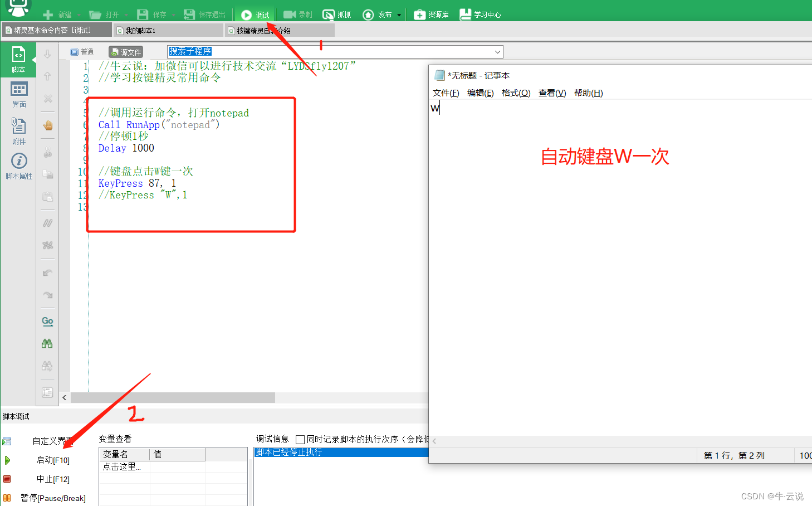The width and height of the screenshot is (812, 506).
Task: Click the green binoculars find icon
Action: pos(47,343)
